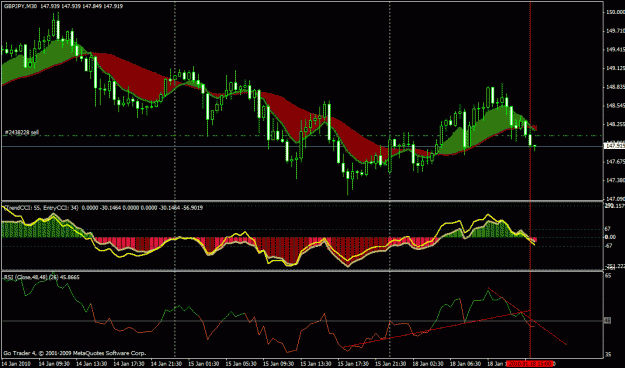
Task: Click the OHLC values 147.939 147.939 147.849 147.919
Action: [x=82, y=6]
